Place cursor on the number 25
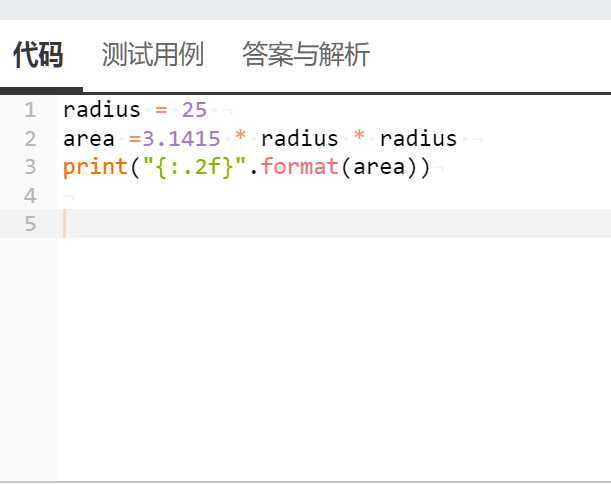The image size is (611, 485). coord(194,110)
